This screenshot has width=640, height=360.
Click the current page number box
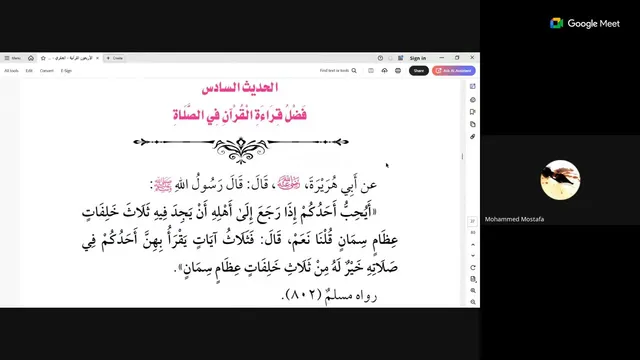coord(473,221)
